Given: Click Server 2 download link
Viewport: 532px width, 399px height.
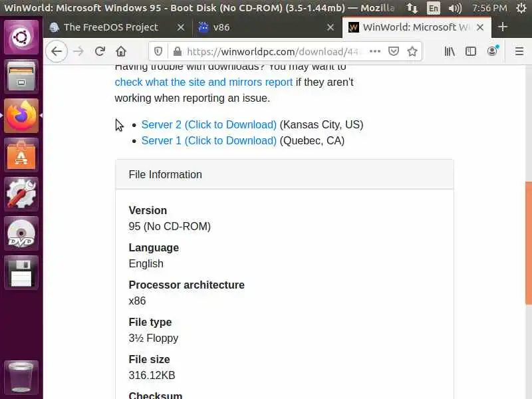Looking at the screenshot, I should coord(209,124).
